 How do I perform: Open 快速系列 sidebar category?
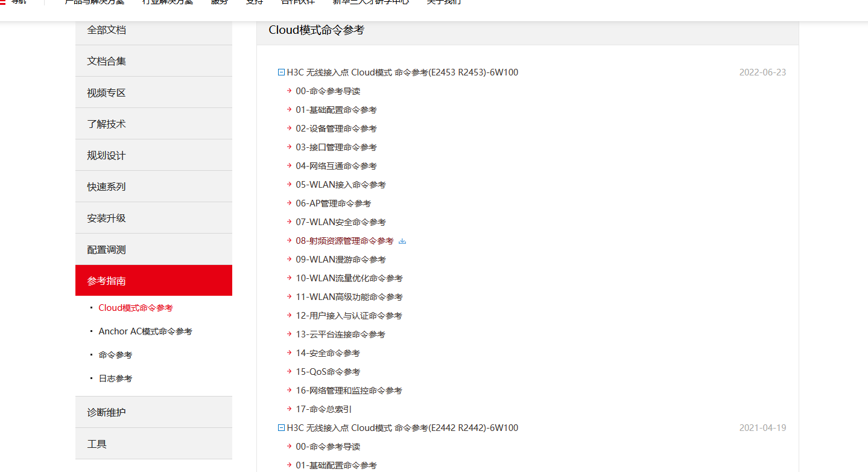[154, 187]
